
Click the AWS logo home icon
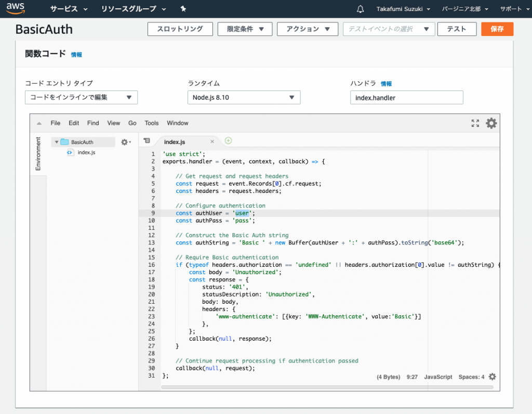[15, 9]
